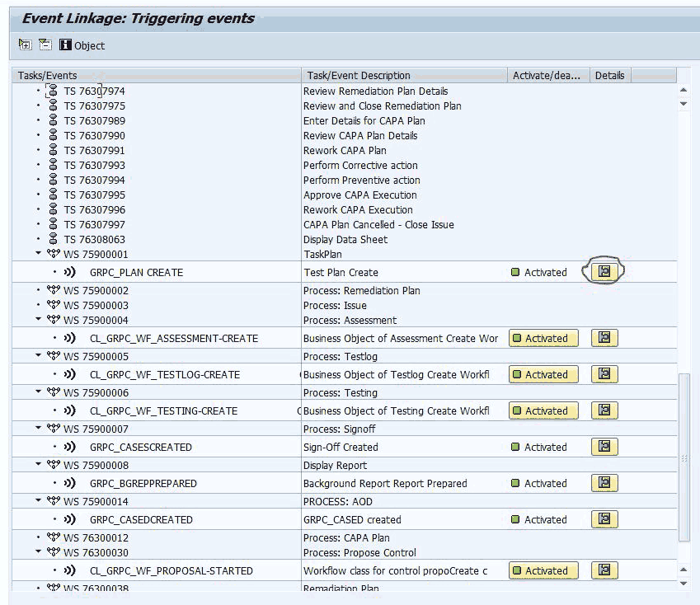
Task: Collapse the WS 75900007 Signoff node
Action: tap(38, 429)
